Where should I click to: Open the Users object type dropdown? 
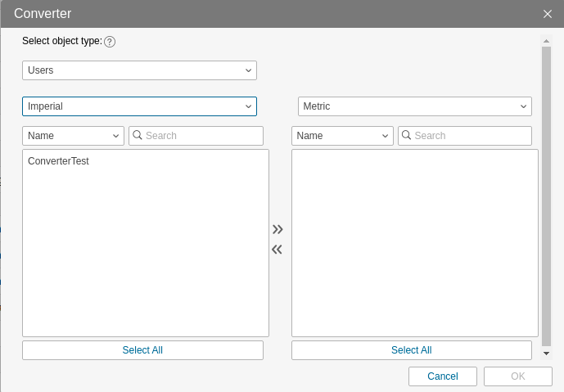point(139,70)
